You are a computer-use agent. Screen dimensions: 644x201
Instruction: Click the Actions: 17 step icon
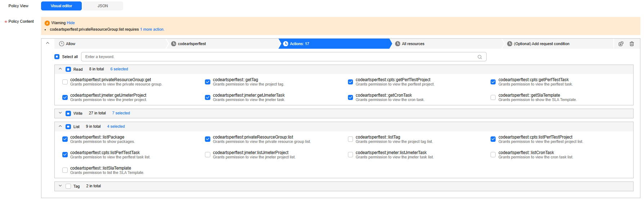pyautogui.click(x=286, y=44)
